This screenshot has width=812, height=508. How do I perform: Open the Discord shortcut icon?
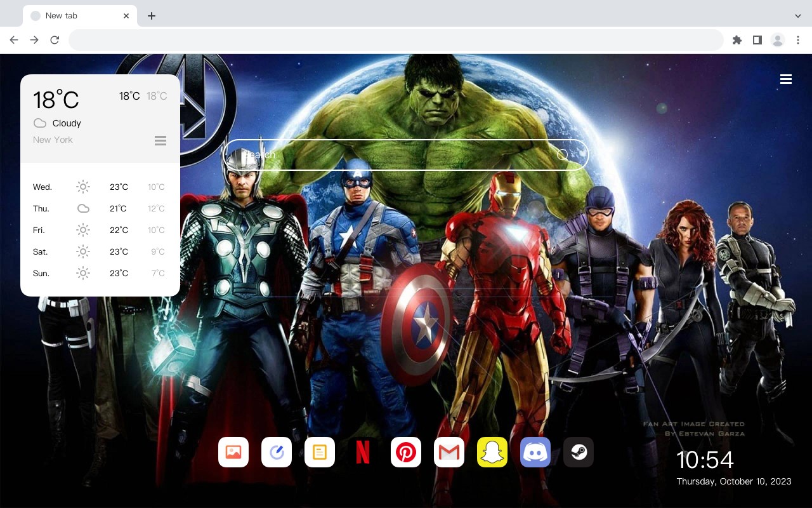(x=535, y=452)
